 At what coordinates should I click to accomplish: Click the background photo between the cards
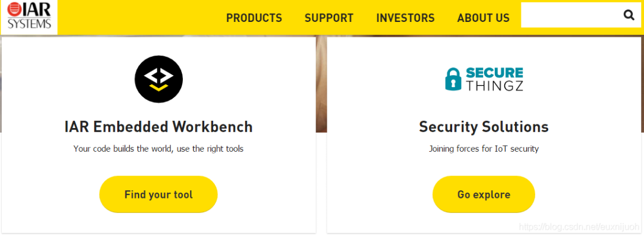coord(321,83)
